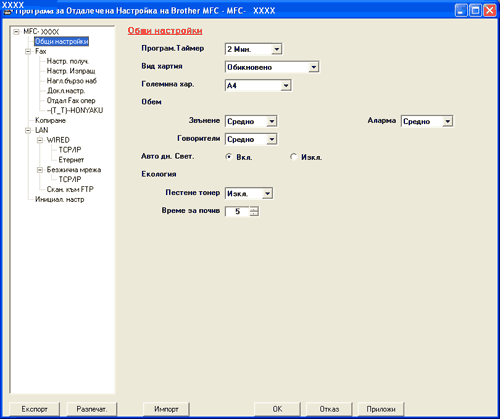Select Копиране in the tree
Image resolution: width=500 pixels, height=419 pixels.
coord(50,120)
